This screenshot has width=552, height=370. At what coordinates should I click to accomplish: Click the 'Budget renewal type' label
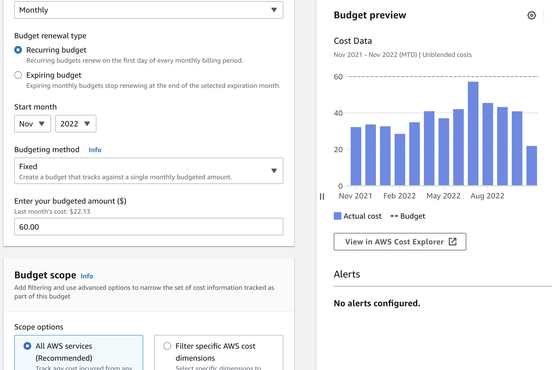50,36
